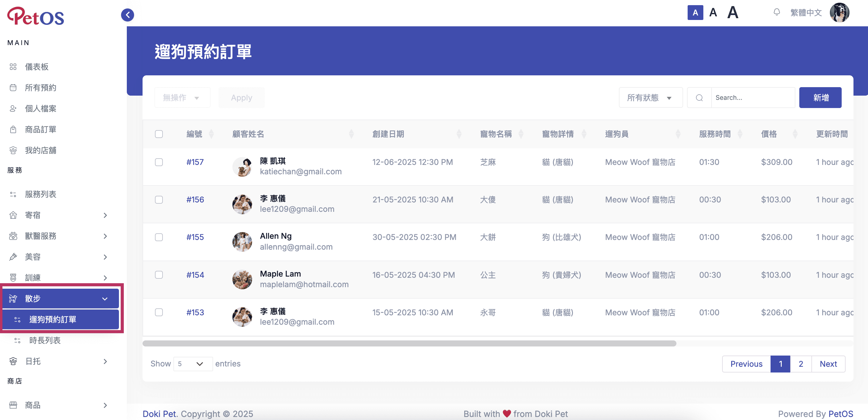Open order #155 link
Image resolution: width=868 pixels, height=420 pixels.
pos(195,238)
